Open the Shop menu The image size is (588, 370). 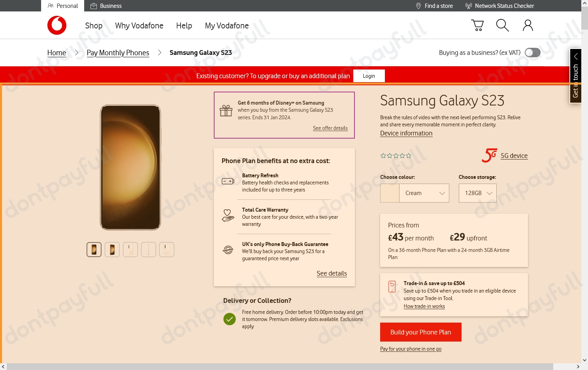pyautogui.click(x=94, y=26)
